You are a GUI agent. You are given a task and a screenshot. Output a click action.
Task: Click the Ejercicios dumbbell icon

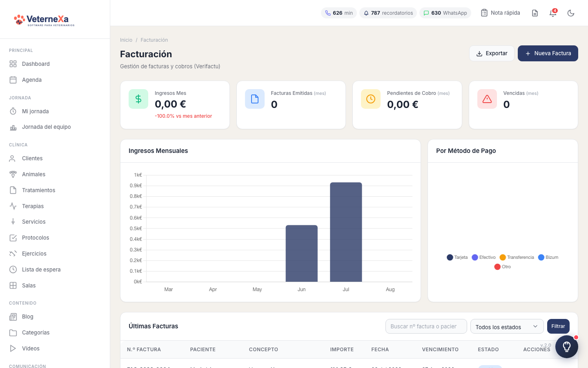(13, 254)
